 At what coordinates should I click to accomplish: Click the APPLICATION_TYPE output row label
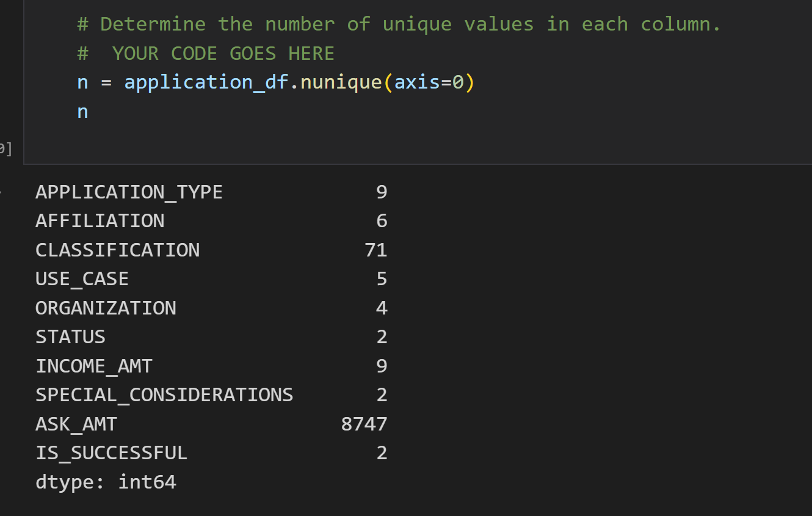pos(129,192)
